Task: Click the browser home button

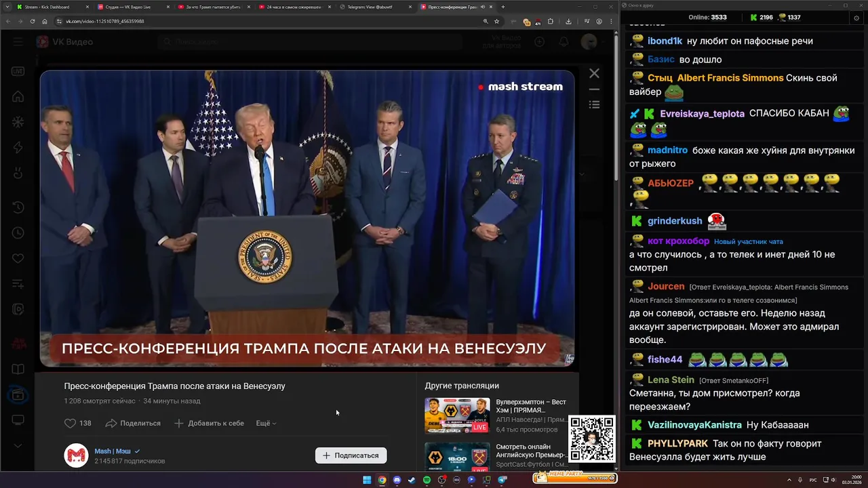Action: pyautogui.click(x=45, y=21)
